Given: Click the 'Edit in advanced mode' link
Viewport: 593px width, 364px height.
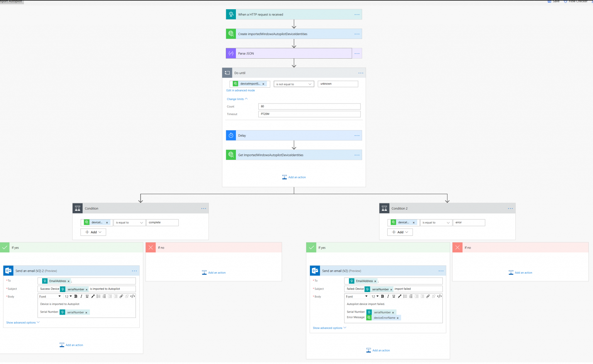Looking at the screenshot, I should click(x=241, y=90).
